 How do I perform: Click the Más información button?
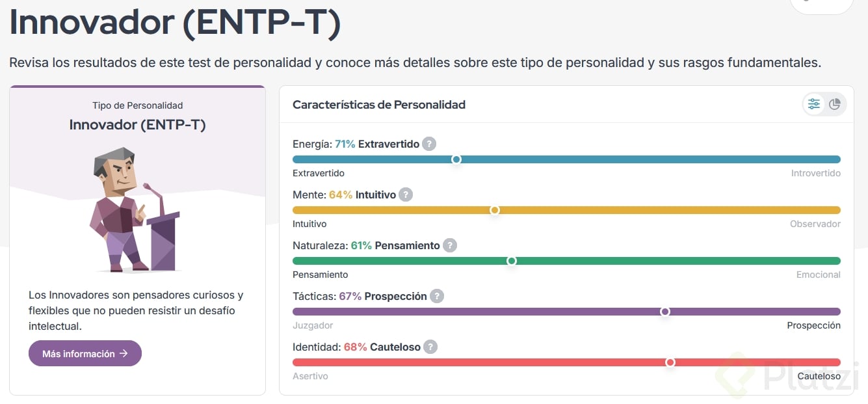85,354
